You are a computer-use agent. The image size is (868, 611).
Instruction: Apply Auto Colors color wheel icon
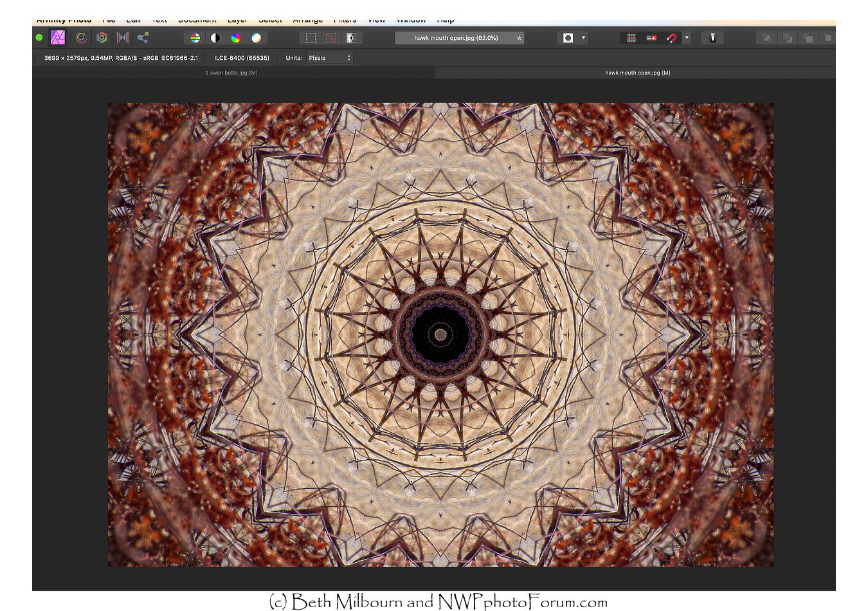click(x=236, y=38)
